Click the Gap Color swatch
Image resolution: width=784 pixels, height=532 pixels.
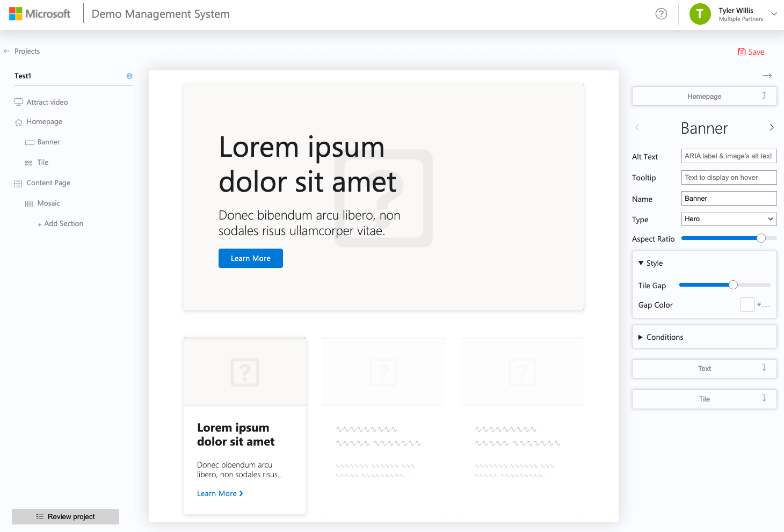(x=747, y=305)
